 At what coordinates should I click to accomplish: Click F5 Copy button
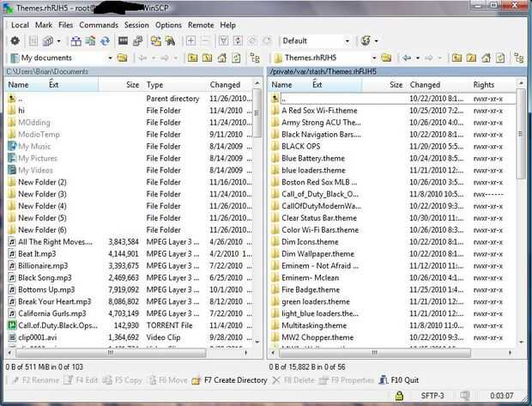122,380
